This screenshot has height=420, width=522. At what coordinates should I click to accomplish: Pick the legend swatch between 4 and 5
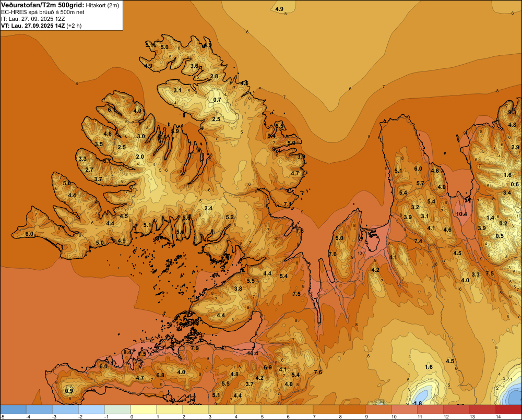pyautogui.click(x=247, y=410)
